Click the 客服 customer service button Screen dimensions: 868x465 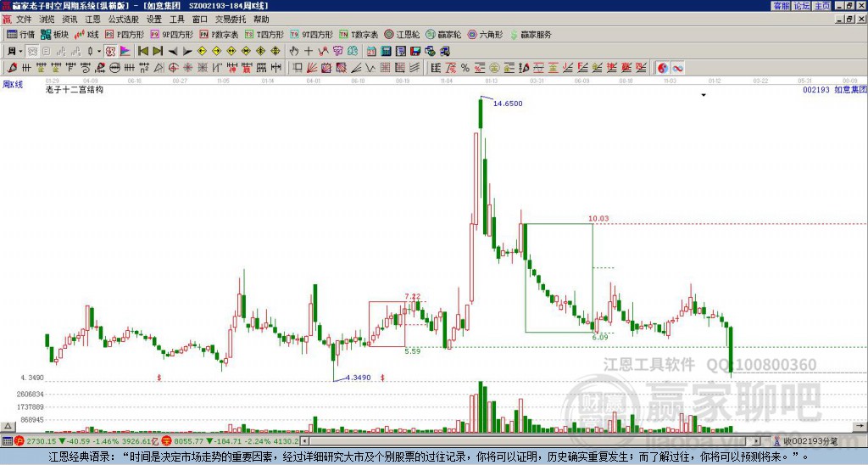781,6
